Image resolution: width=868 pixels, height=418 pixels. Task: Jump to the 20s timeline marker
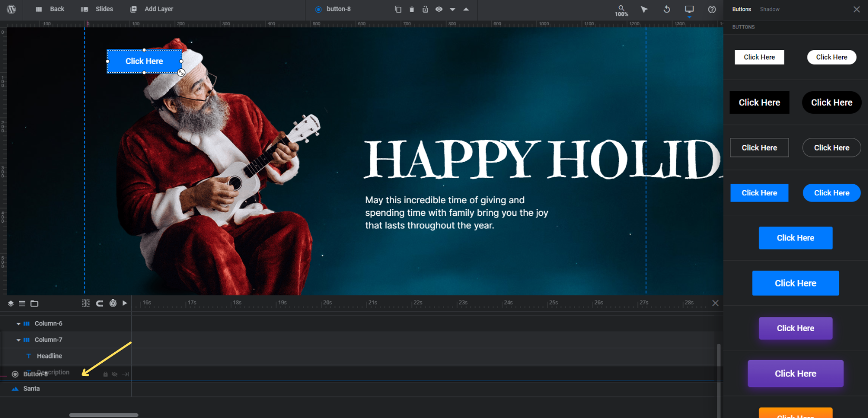[327, 303]
